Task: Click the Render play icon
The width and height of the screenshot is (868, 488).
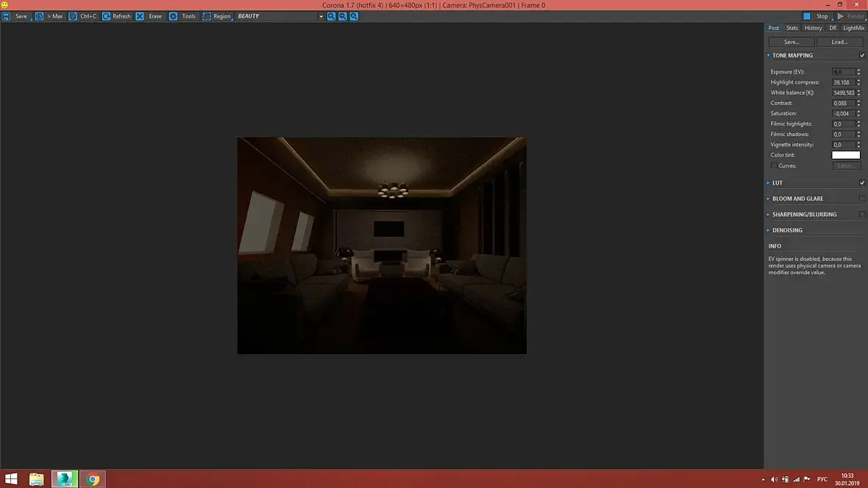Action: coord(840,16)
